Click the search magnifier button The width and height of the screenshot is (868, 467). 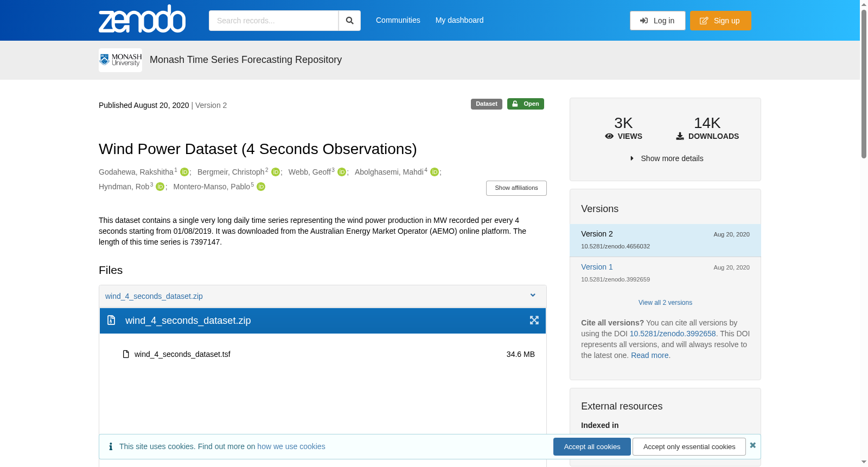coord(350,21)
